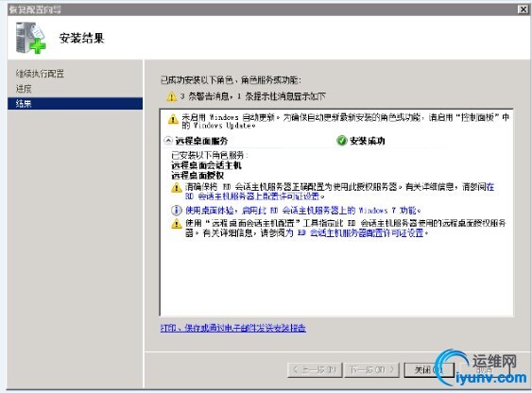The width and height of the screenshot is (532, 393).
Task: Click the 下一步 button
Action: (x=372, y=369)
